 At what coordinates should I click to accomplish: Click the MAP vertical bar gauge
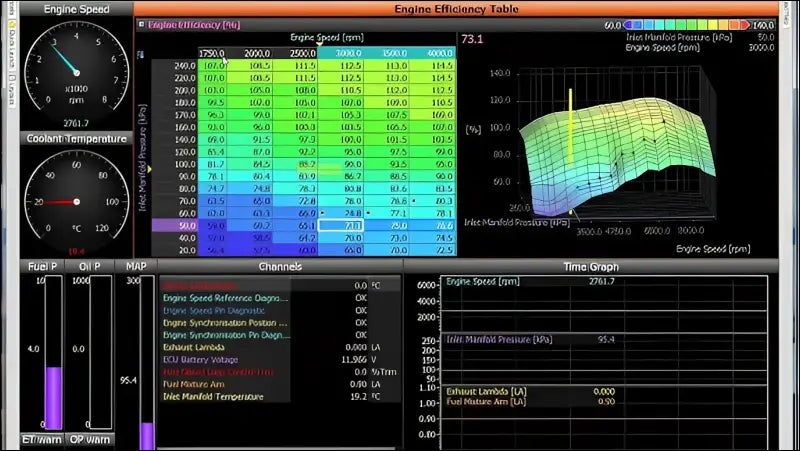coord(147,354)
